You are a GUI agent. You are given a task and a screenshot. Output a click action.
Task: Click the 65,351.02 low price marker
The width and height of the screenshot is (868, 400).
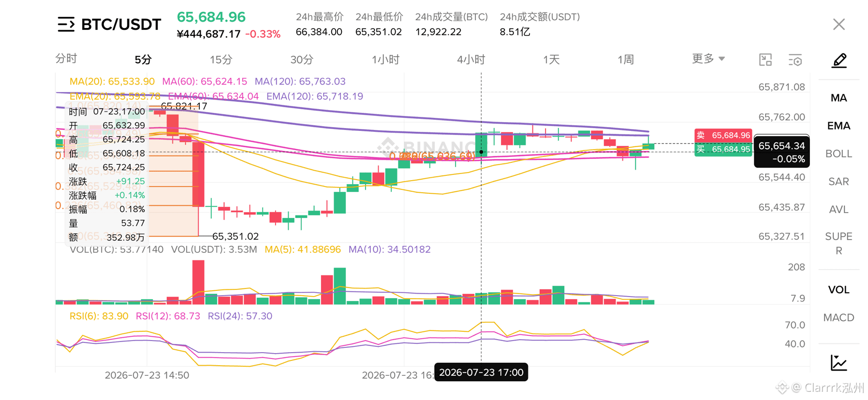235,236
